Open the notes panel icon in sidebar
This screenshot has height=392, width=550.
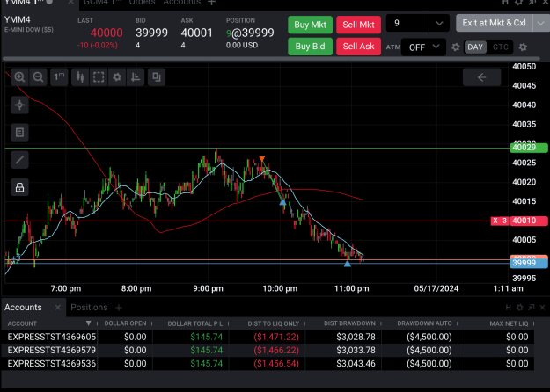[19, 133]
